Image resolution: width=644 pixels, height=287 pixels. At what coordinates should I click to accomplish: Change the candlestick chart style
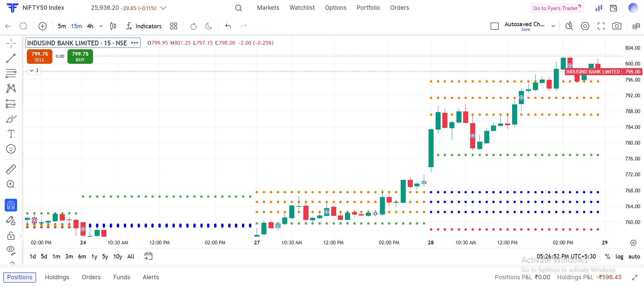[x=113, y=26]
